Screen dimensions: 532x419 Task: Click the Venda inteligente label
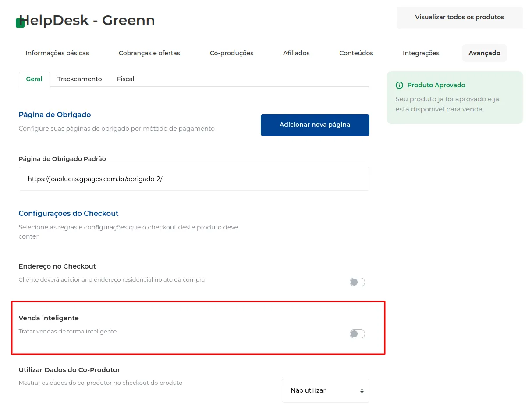tap(49, 318)
